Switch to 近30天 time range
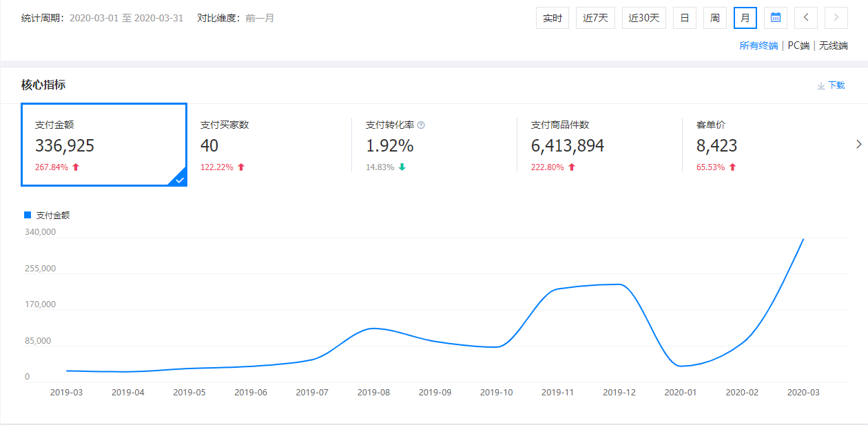 pos(643,18)
